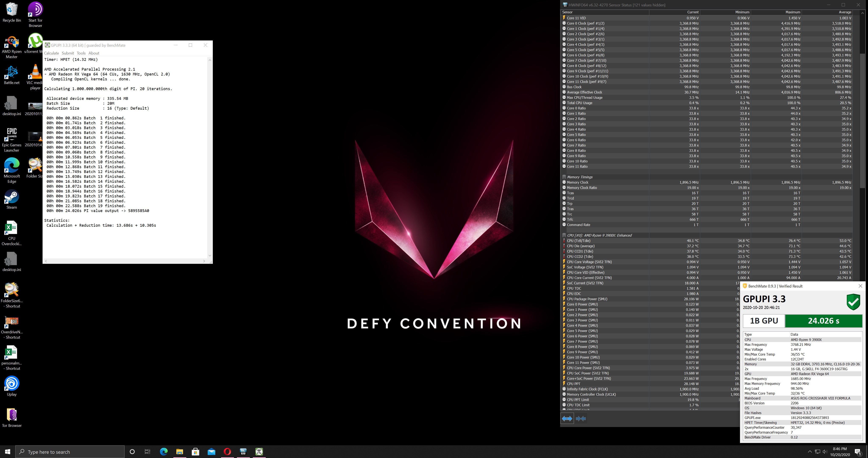Open the Calculate menu in GPUPI

[x=51, y=53]
